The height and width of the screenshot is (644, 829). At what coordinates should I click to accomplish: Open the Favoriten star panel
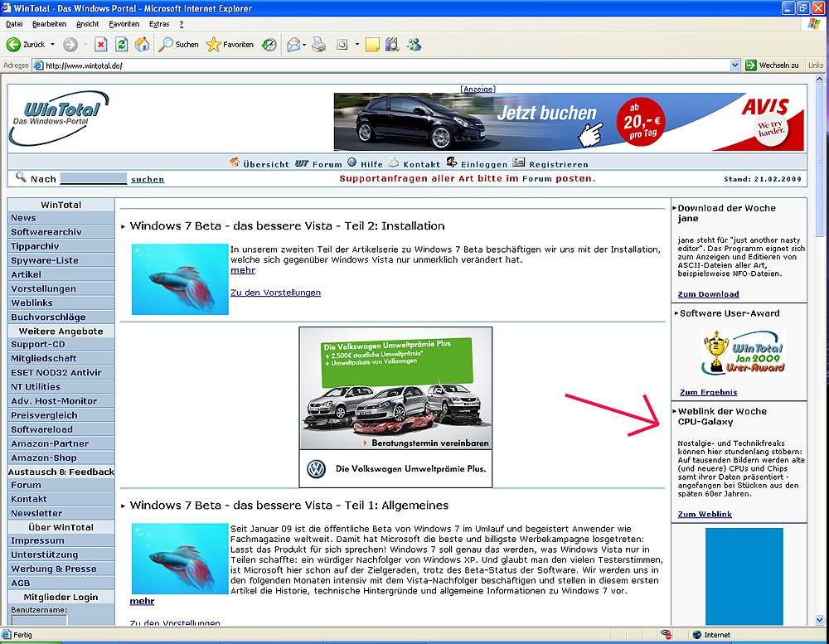[x=230, y=45]
